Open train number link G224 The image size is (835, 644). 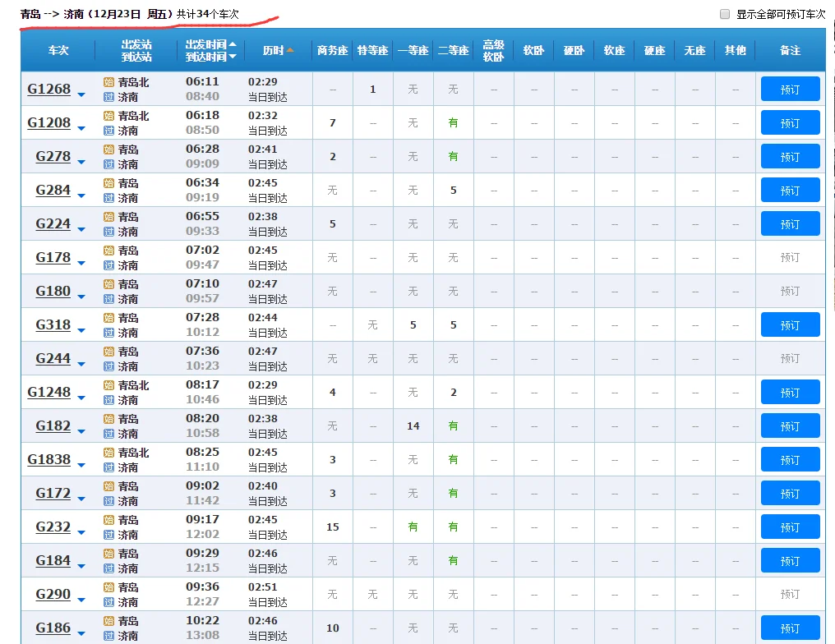tap(53, 224)
